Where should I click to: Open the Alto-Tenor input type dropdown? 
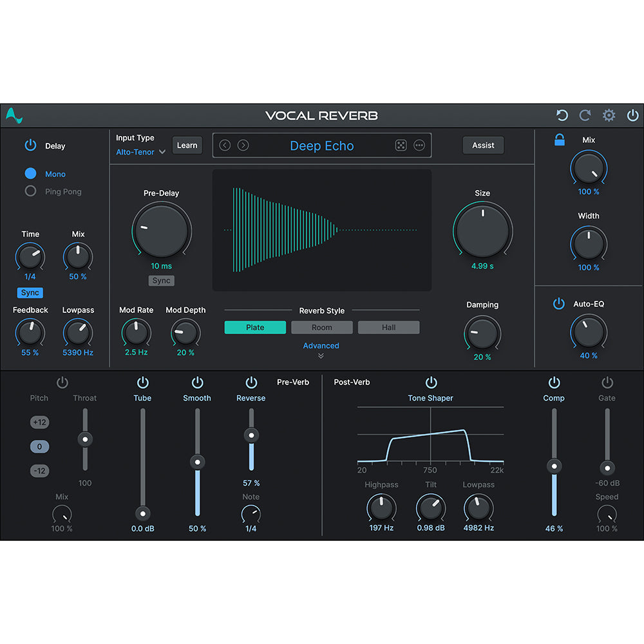click(140, 152)
